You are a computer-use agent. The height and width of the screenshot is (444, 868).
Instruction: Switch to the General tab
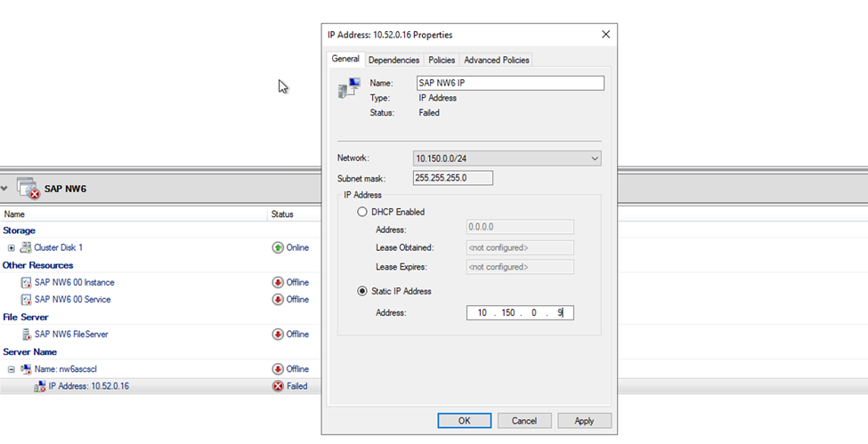[x=345, y=59]
